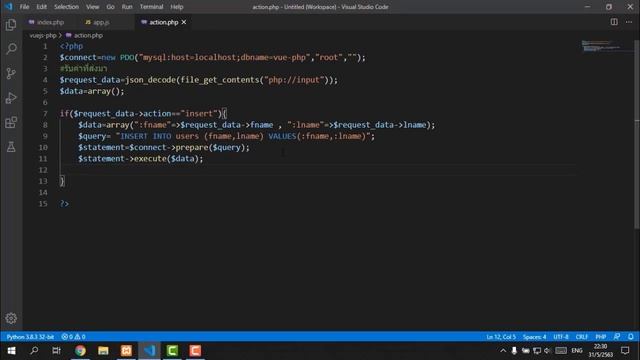This screenshot has height=360, width=640.
Task: Open the taskbar clock and date
Action: 600,351
